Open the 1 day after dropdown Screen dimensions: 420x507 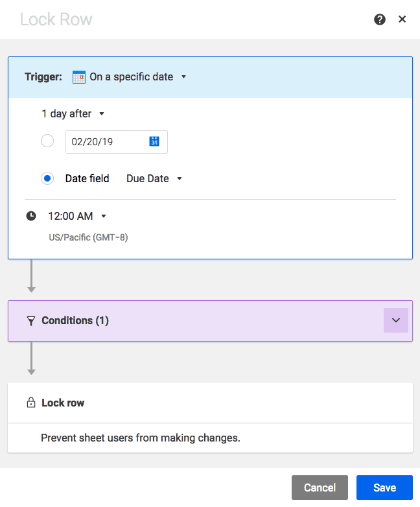(x=73, y=113)
